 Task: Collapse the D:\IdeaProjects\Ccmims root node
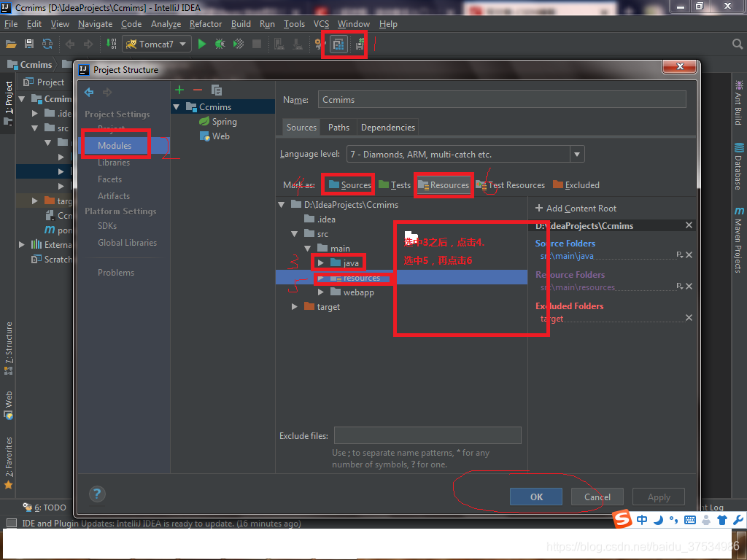[x=282, y=205]
